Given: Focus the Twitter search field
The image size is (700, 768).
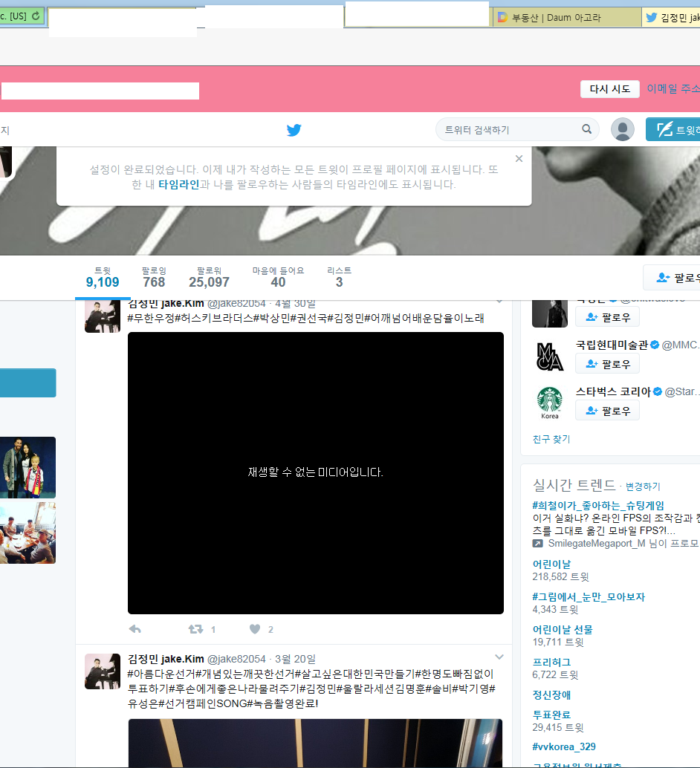Looking at the screenshot, I should click(517, 130).
